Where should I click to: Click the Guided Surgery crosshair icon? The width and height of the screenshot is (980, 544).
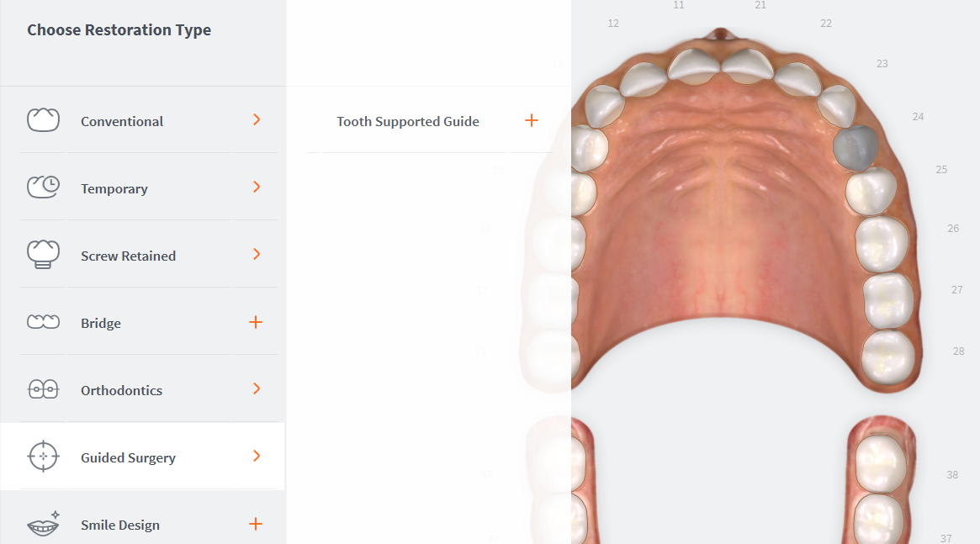[43, 457]
